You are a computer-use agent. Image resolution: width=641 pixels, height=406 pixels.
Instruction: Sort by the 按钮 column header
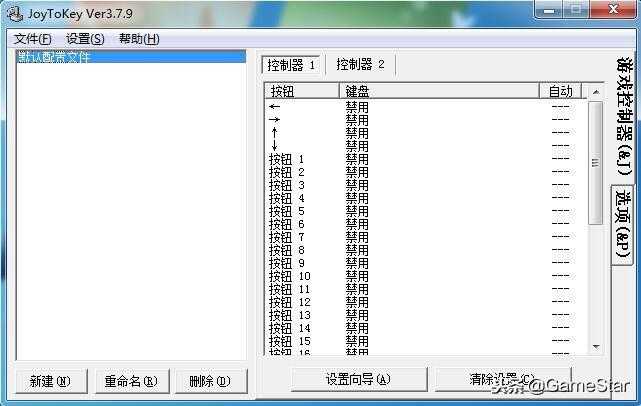click(302, 91)
